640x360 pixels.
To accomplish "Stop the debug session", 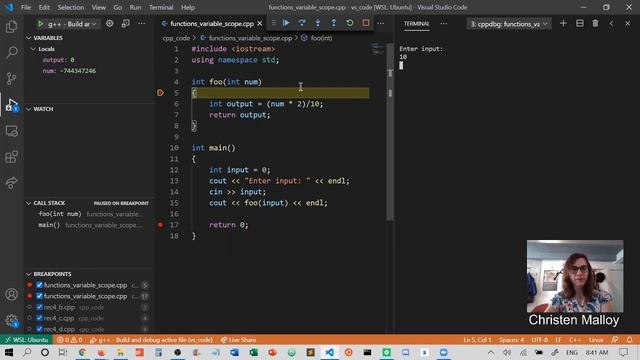I will point(366,23).
